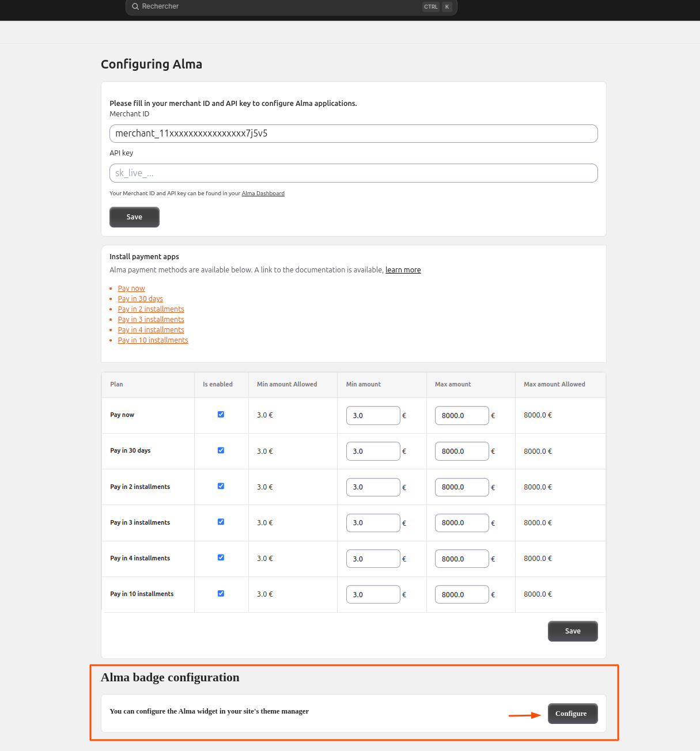700x751 pixels.
Task: Open the Pay in 30 days link
Action: click(x=141, y=299)
